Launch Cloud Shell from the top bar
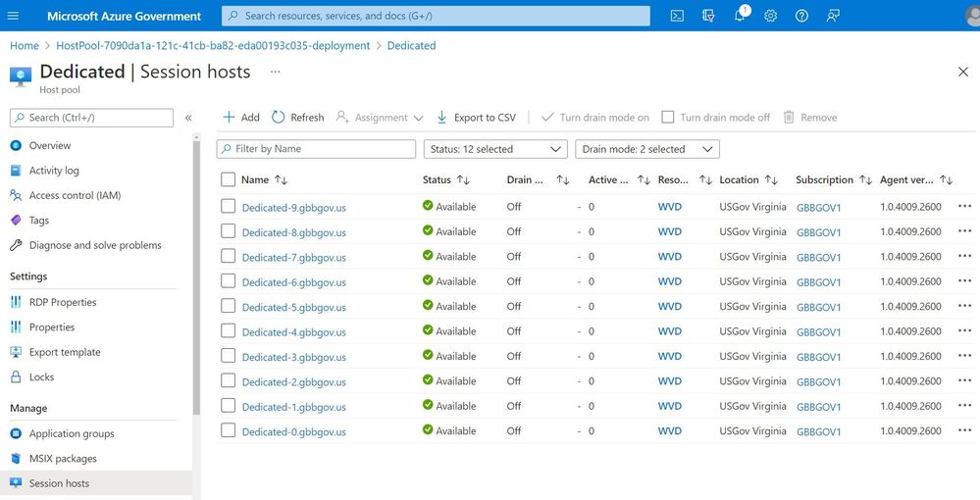 pos(677,17)
